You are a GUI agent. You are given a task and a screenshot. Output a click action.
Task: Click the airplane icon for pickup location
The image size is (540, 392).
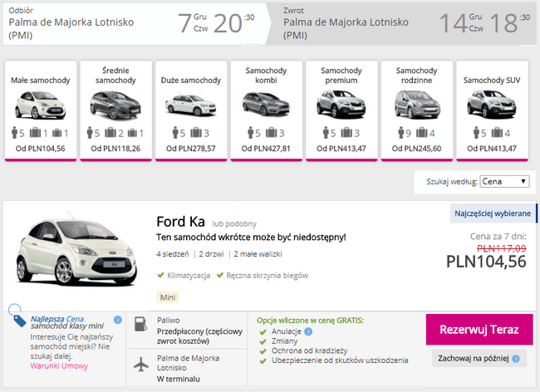141,365
